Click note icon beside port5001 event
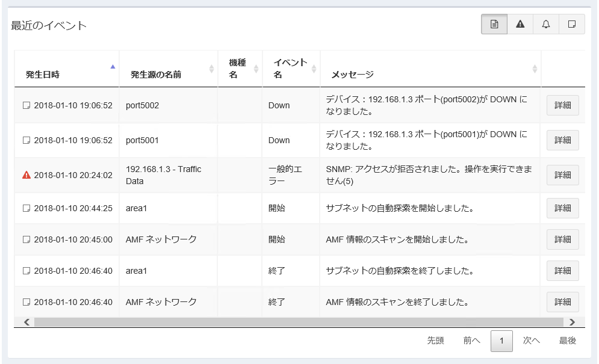599x364 pixels. click(x=26, y=140)
